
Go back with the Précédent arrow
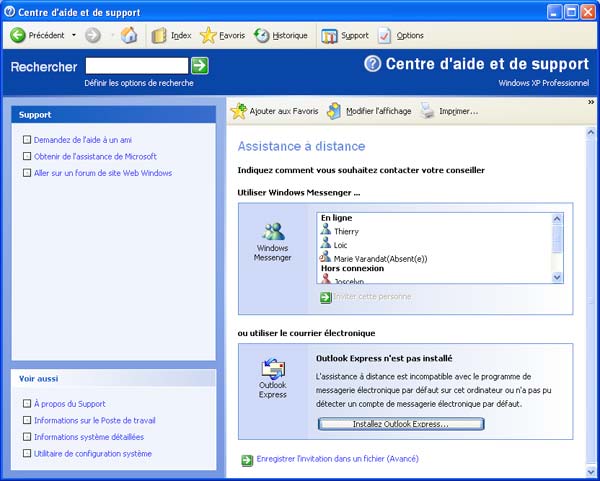[x=18, y=35]
